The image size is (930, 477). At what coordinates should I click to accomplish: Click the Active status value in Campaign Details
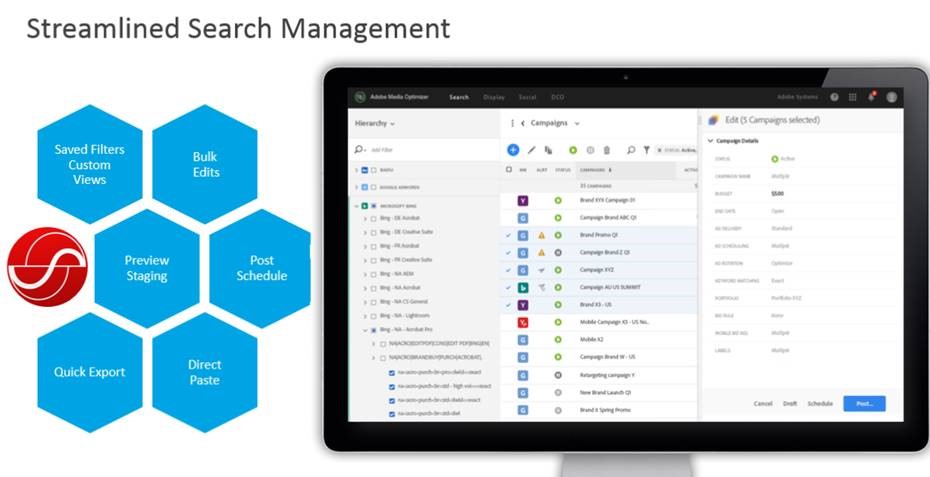(784, 159)
